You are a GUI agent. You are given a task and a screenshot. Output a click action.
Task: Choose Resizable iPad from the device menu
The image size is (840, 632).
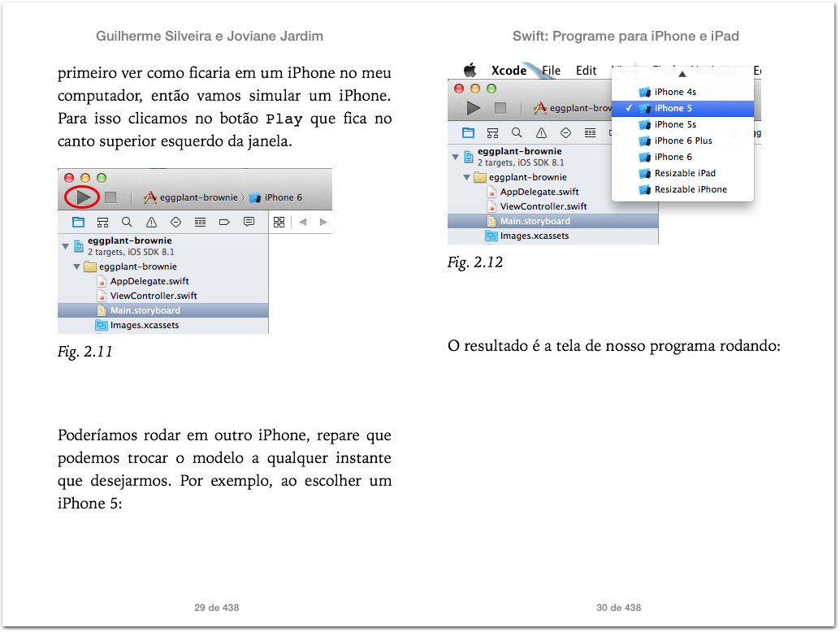[x=682, y=173]
